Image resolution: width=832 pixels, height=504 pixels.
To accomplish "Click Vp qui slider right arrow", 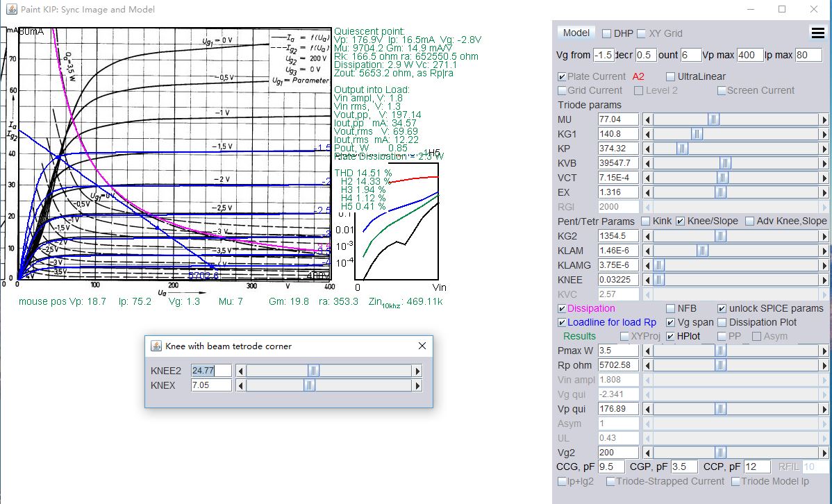I will 824,409.
